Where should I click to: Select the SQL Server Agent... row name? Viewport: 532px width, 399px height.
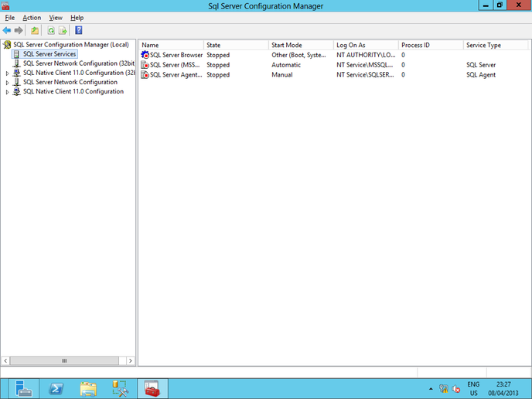tap(176, 75)
